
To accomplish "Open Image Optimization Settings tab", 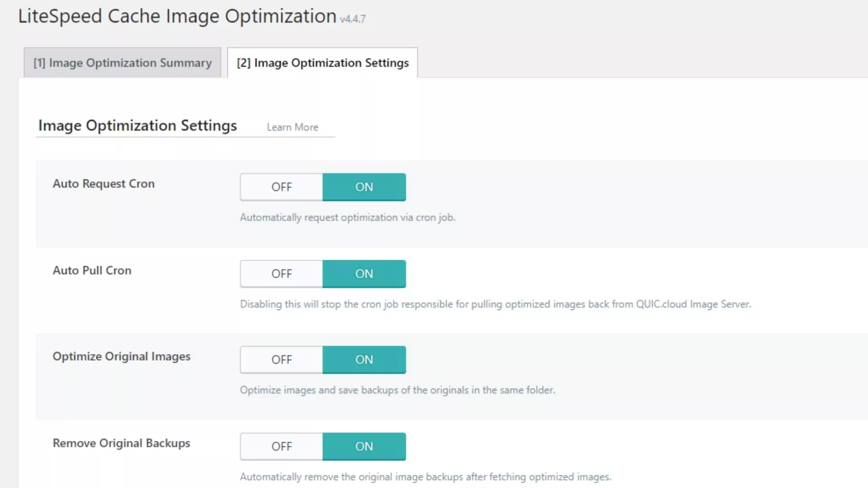I will pyautogui.click(x=322, y=62).
